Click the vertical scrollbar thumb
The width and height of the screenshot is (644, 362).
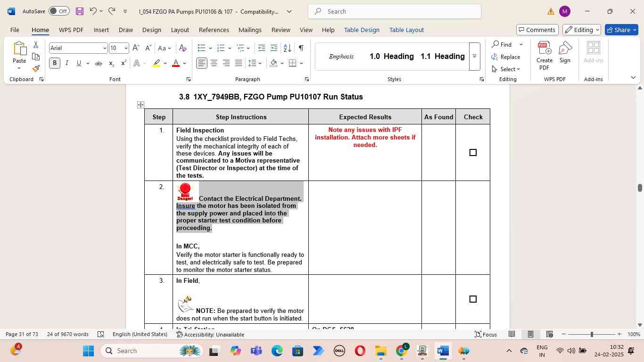(640, 188)
